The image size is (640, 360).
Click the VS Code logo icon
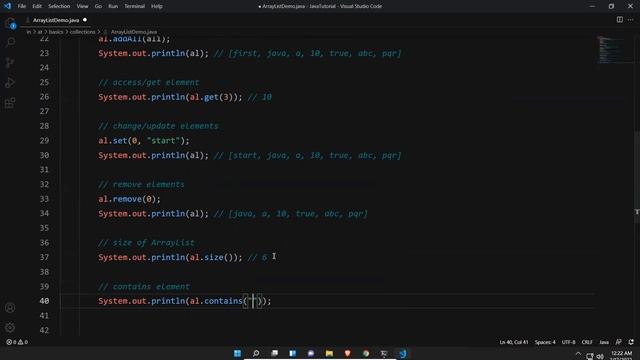coord(7,6)
